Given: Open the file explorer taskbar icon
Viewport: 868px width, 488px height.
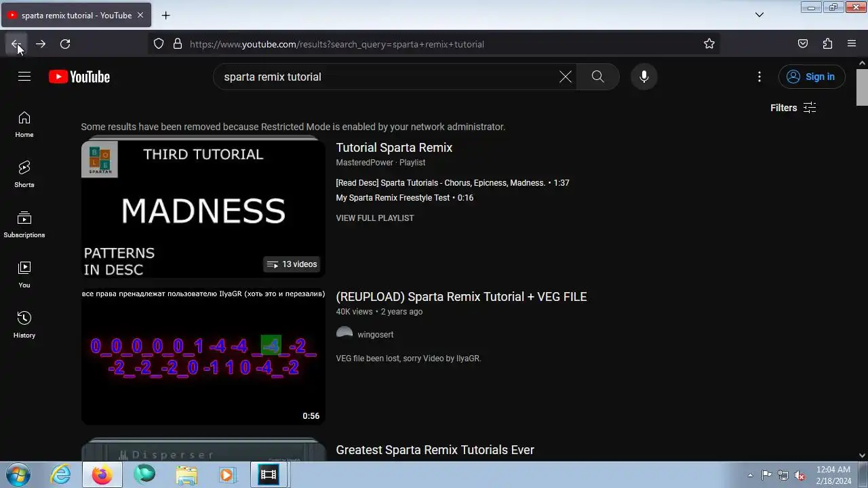Looking at the screenshot, I should pos(186,474).
